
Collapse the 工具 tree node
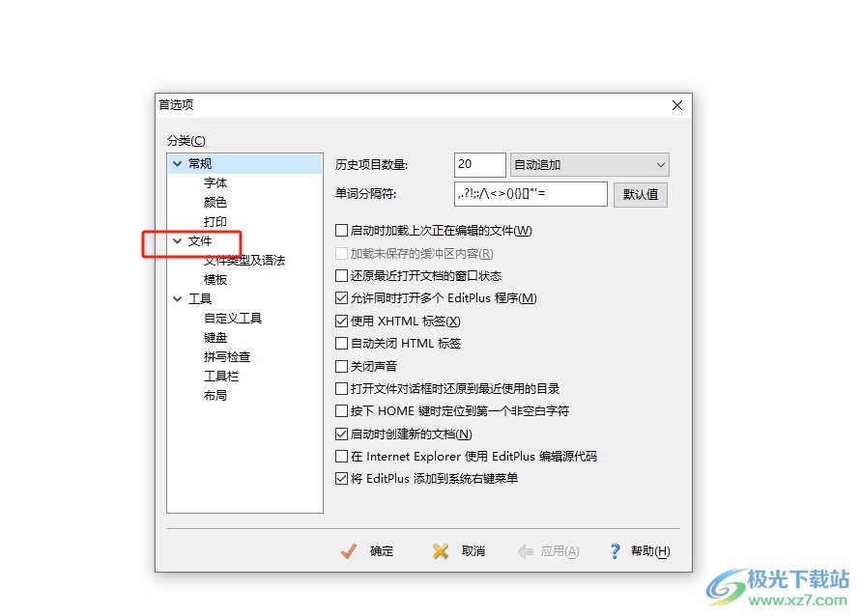point(177,298)
